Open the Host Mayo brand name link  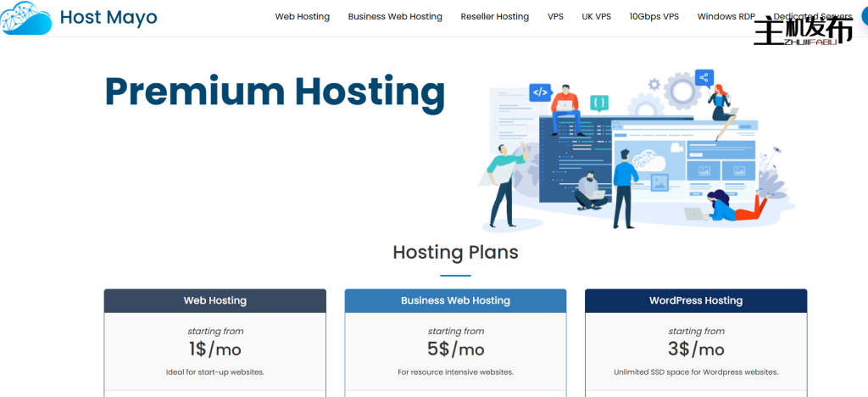(108, 17)
